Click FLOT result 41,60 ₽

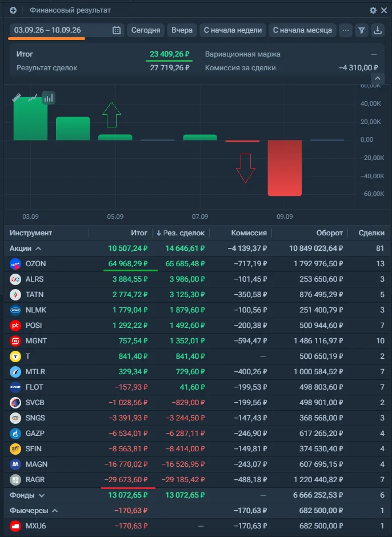pyautogui.click(x=192, y=387)
